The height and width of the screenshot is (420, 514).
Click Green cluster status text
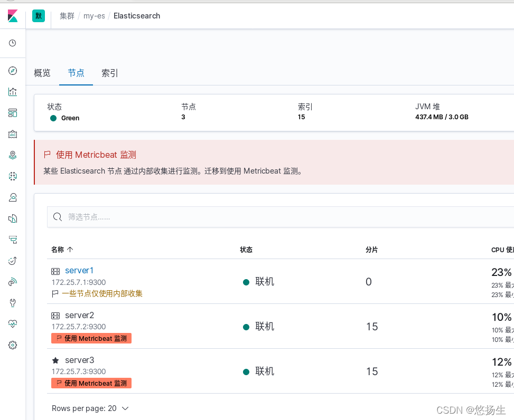click(x=70, y=118)
